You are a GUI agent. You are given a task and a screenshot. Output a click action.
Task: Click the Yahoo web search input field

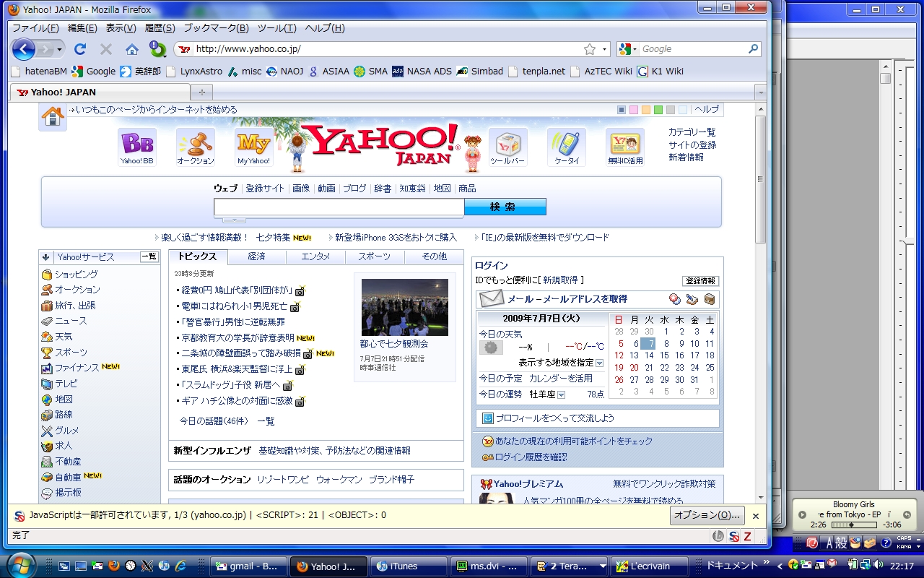(339, 207)
